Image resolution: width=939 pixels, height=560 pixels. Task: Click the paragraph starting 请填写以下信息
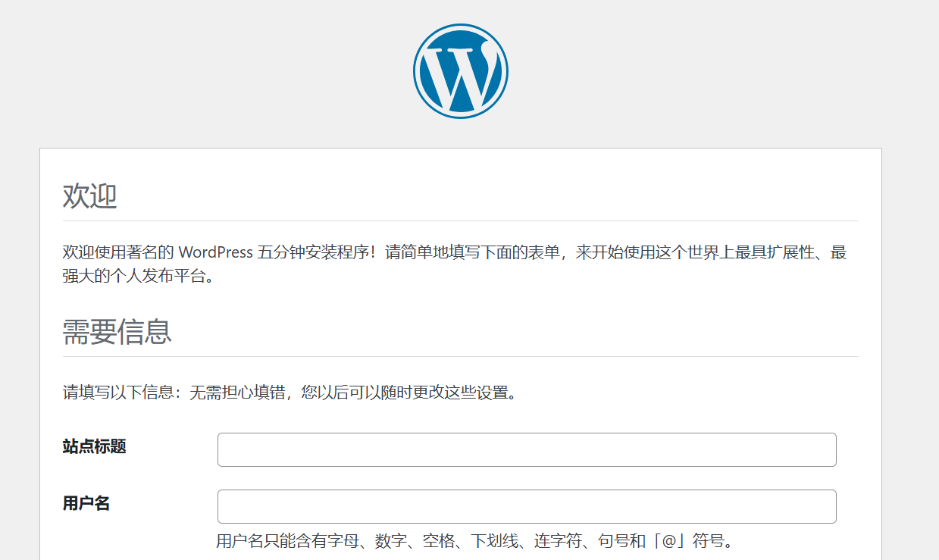[x=293, y=393]
